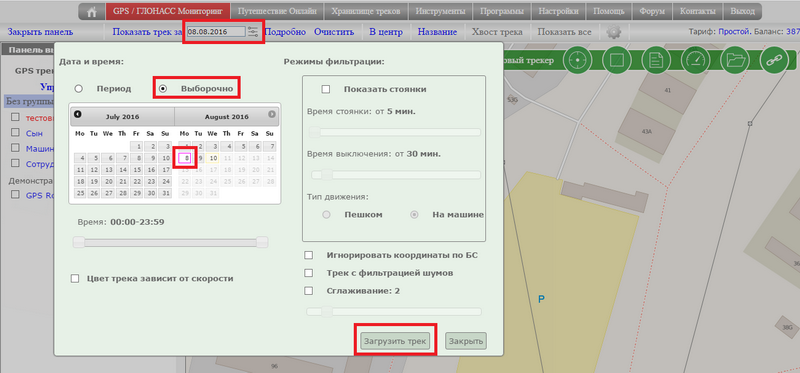800x373 pixels.
Task: Select August 8 in calendar
Action: (x=185, y=158)
